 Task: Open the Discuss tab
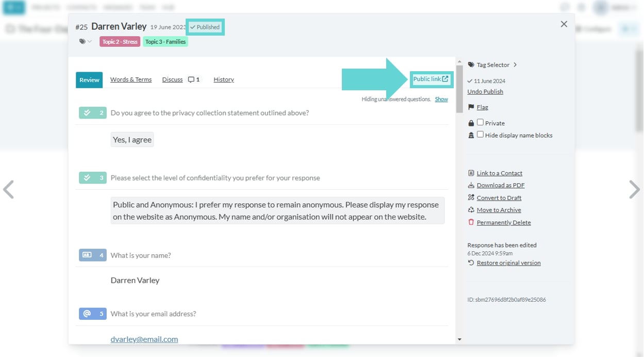pyautogui.click(x=172, y=79)
